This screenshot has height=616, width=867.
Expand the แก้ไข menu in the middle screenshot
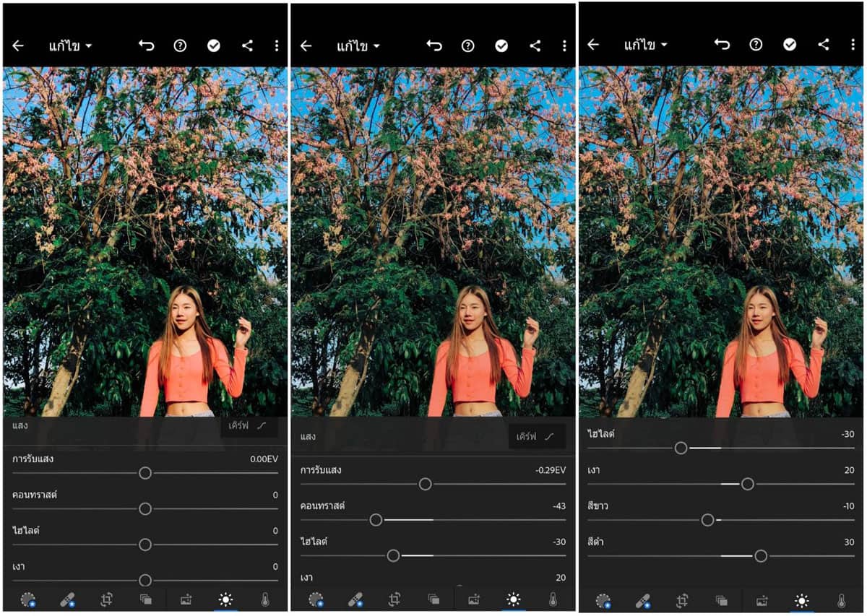[x=358, y=46]
